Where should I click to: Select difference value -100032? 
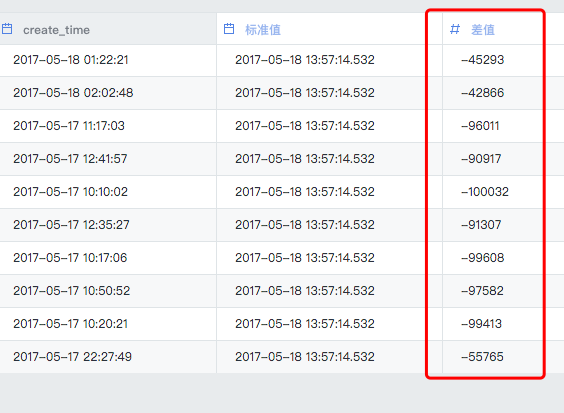[485, 192]
